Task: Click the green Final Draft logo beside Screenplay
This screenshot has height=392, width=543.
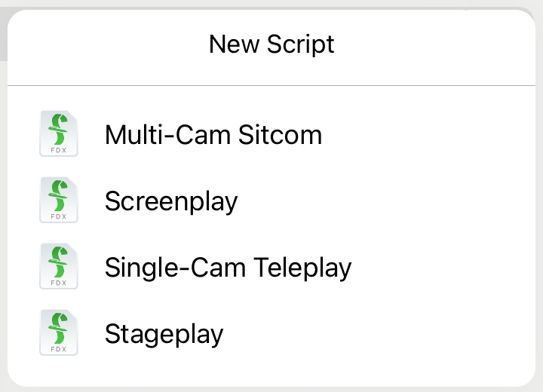Action: coord(58,196)
